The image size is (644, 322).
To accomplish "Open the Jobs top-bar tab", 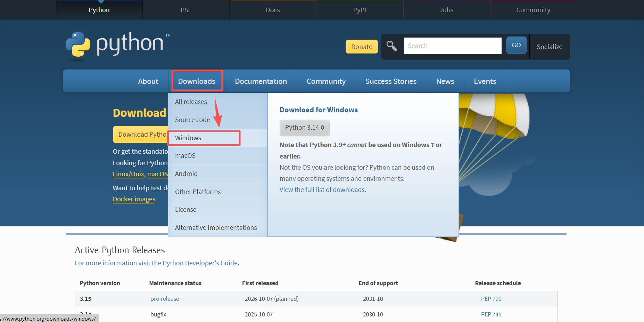I will 446,10.
